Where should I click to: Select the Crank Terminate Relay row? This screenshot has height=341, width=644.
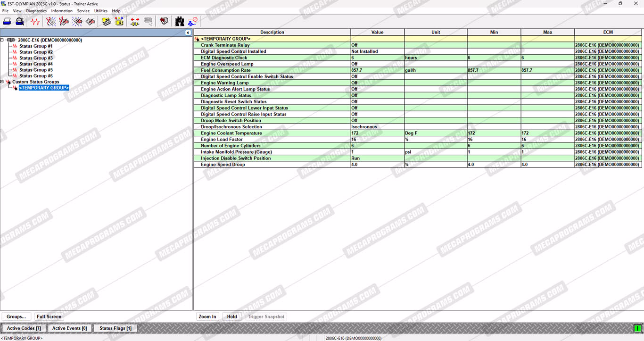pos(418,45)
